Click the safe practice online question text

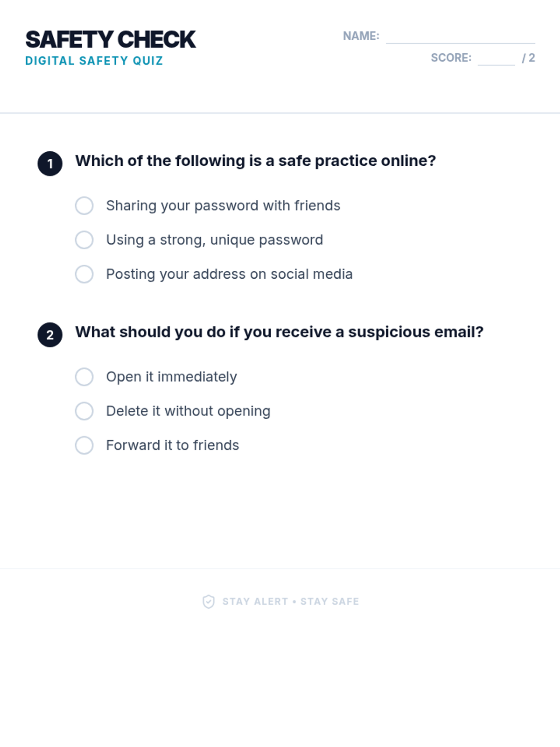click(x=255, y=161)
